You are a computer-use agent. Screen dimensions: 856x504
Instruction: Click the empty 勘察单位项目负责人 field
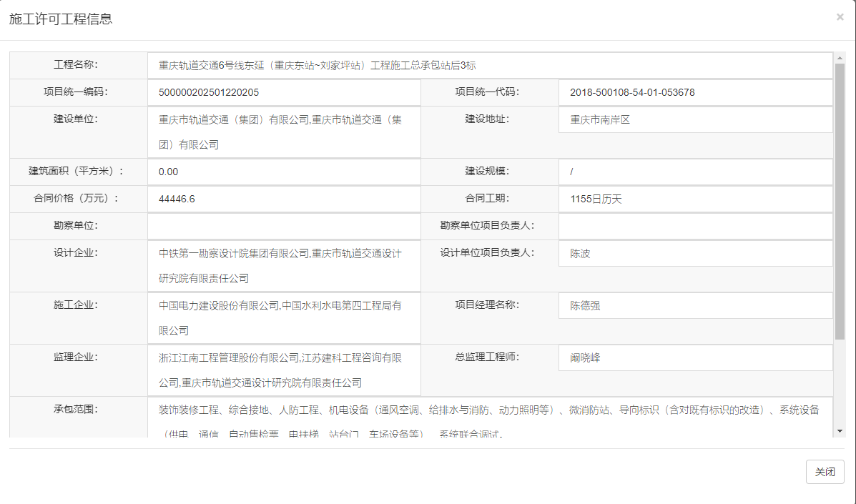coord(695,227)
